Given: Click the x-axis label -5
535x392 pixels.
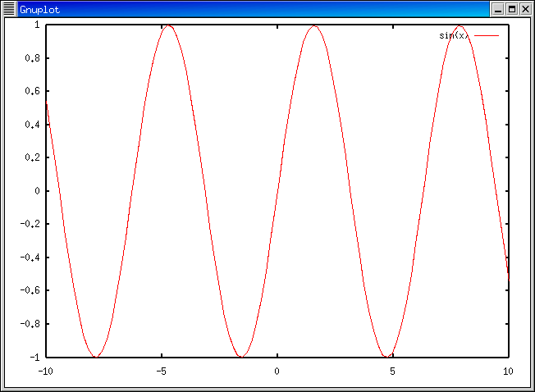Looking at the screenshot, I should (x=162, y=371).
